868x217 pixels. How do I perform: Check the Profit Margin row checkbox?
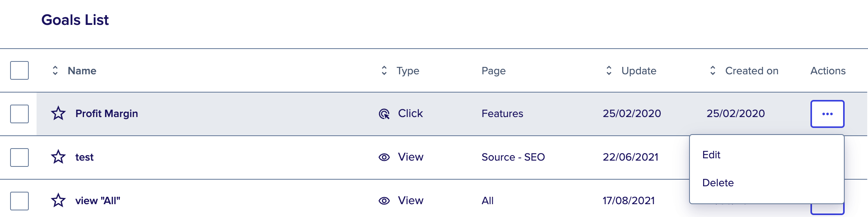coord(19,114)
